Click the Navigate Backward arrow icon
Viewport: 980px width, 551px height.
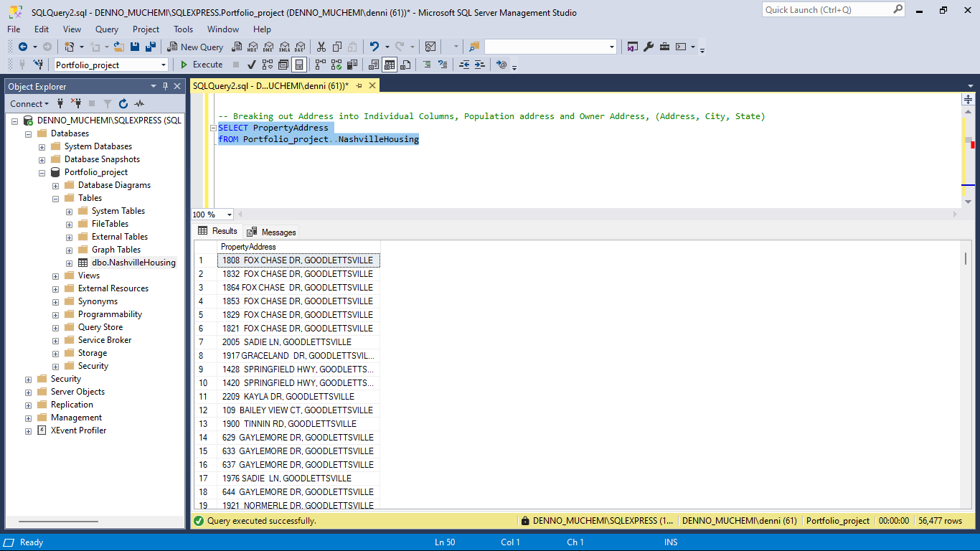point(22,47)
